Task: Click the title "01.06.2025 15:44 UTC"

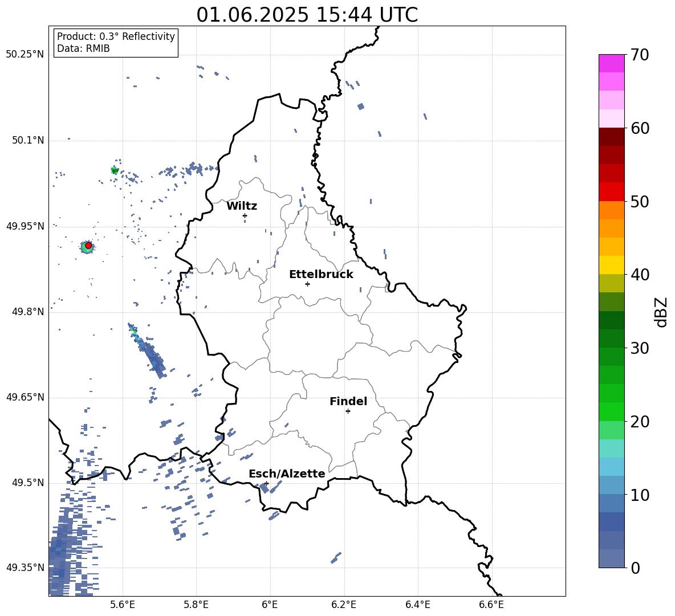Action: (307, 15)
